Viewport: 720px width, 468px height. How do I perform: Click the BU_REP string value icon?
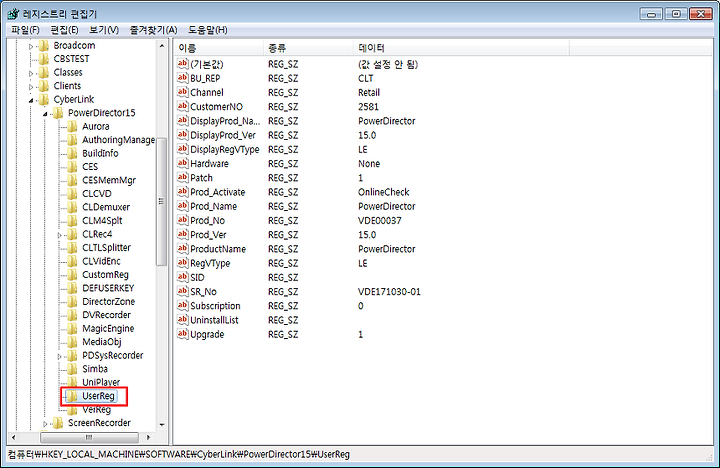point(182,78)
